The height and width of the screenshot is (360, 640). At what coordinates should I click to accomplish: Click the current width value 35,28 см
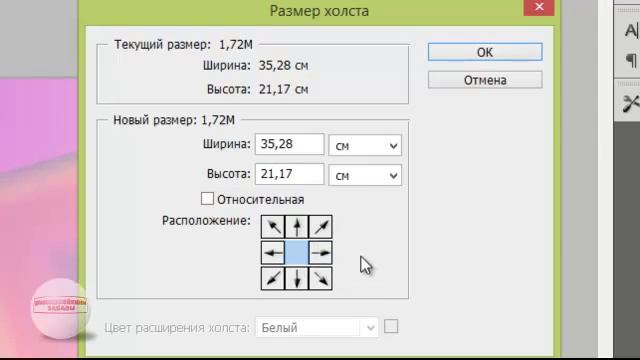pos(284,65)
